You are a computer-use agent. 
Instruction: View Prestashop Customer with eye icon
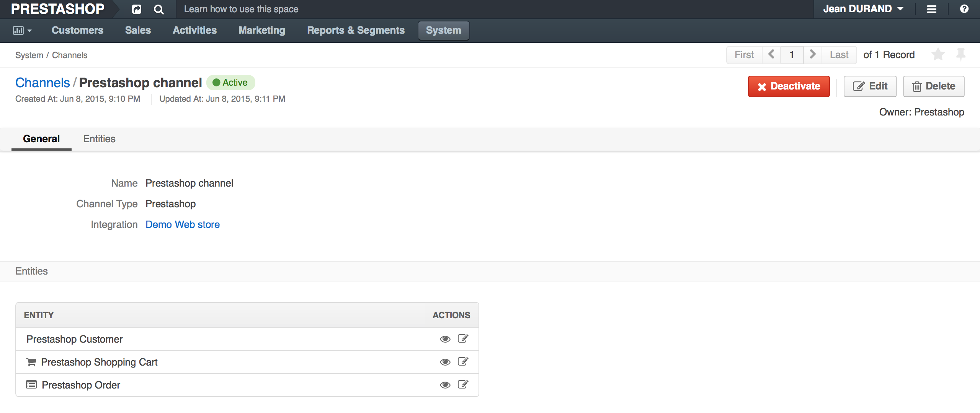tap(445, 339)
